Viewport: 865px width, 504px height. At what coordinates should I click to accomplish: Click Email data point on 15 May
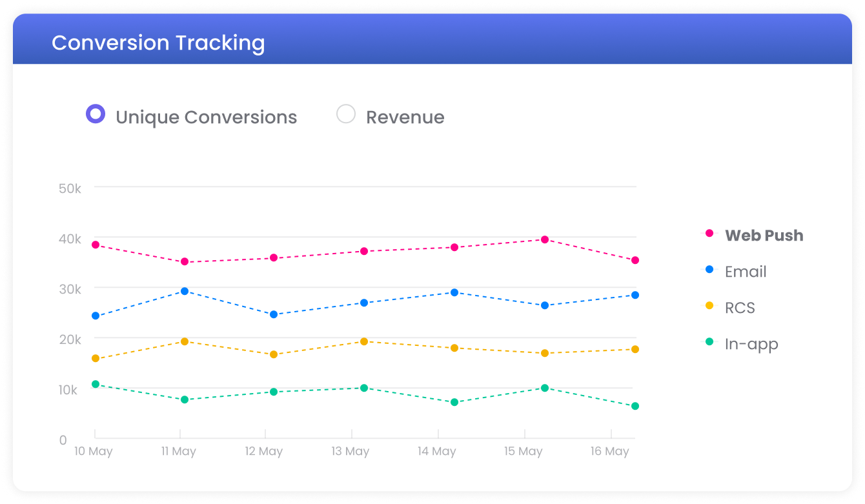(x=545, y=305)
